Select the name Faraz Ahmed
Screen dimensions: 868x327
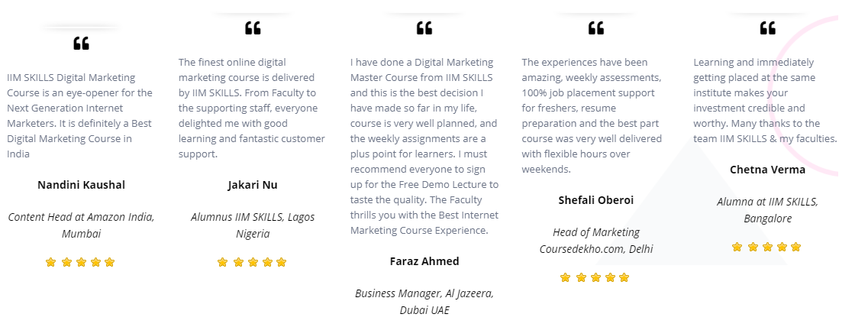(424, 261)
